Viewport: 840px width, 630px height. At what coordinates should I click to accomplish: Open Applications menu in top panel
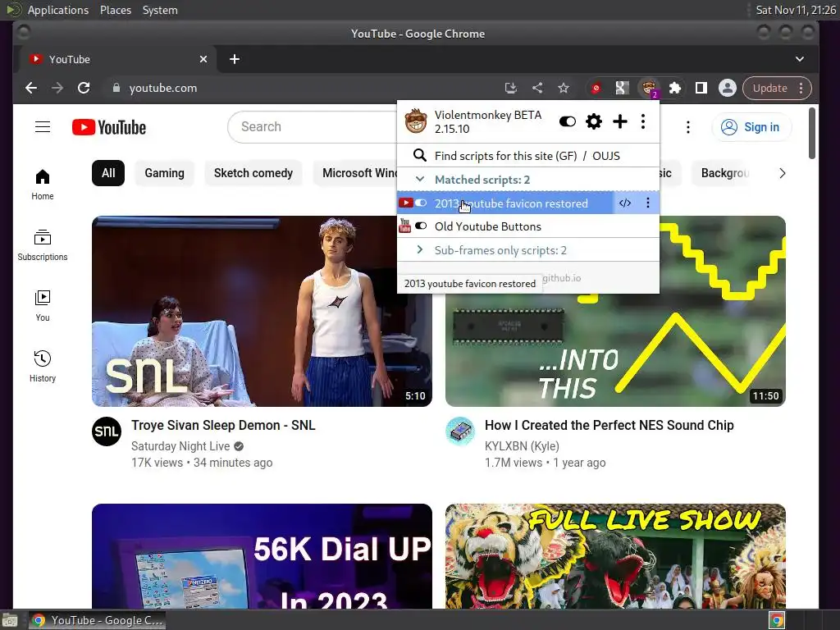tap(58, 10)
